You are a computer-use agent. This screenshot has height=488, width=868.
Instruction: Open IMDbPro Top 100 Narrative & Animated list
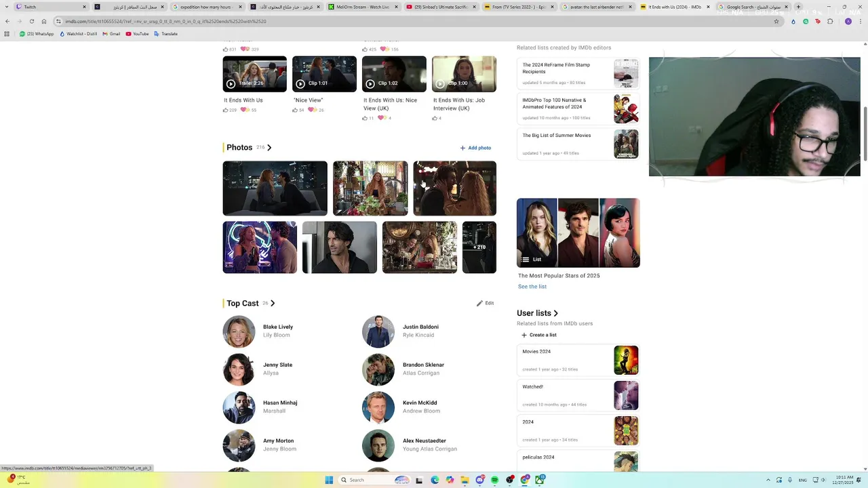[578, 108]
